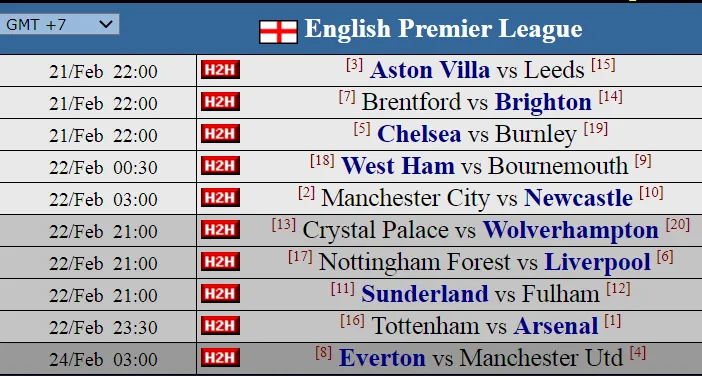Open H2H for Sunderland vs Fulham
The image size is (702, 376).
pos(220,294)
